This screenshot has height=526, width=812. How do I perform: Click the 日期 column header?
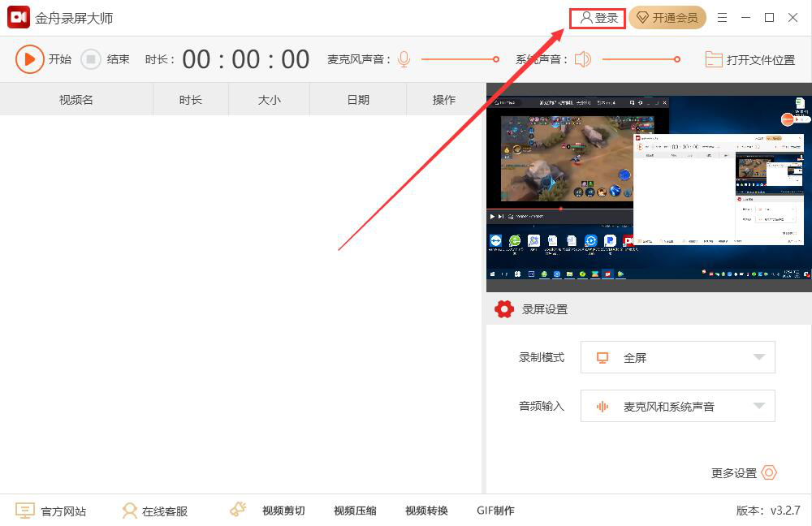pos(358,99)
